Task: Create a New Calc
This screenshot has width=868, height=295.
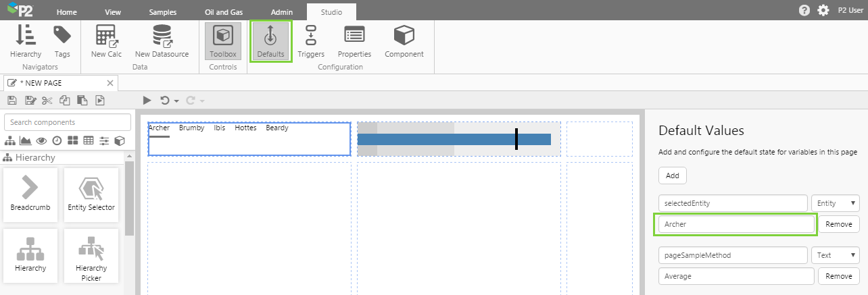Action: pos(106,41)
